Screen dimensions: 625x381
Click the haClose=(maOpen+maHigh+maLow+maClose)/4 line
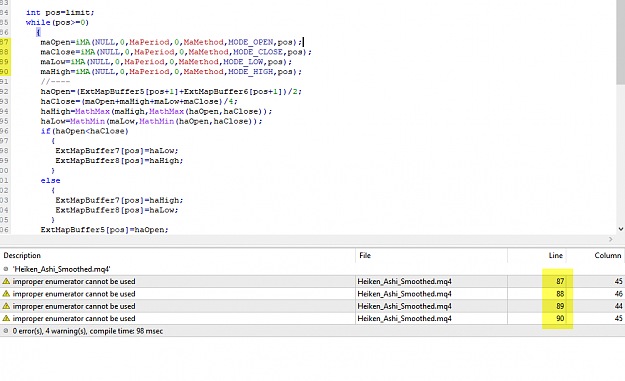click(139, 102)
